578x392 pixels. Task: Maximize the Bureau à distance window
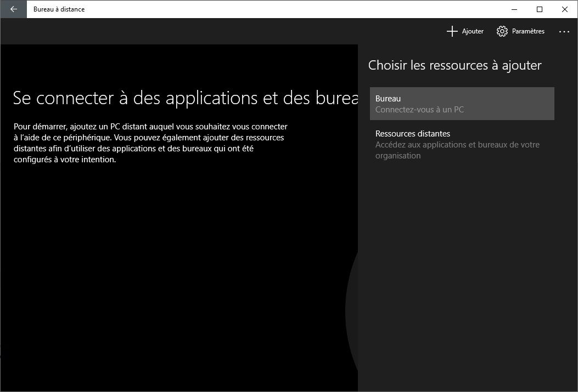[x=539, y=9]
